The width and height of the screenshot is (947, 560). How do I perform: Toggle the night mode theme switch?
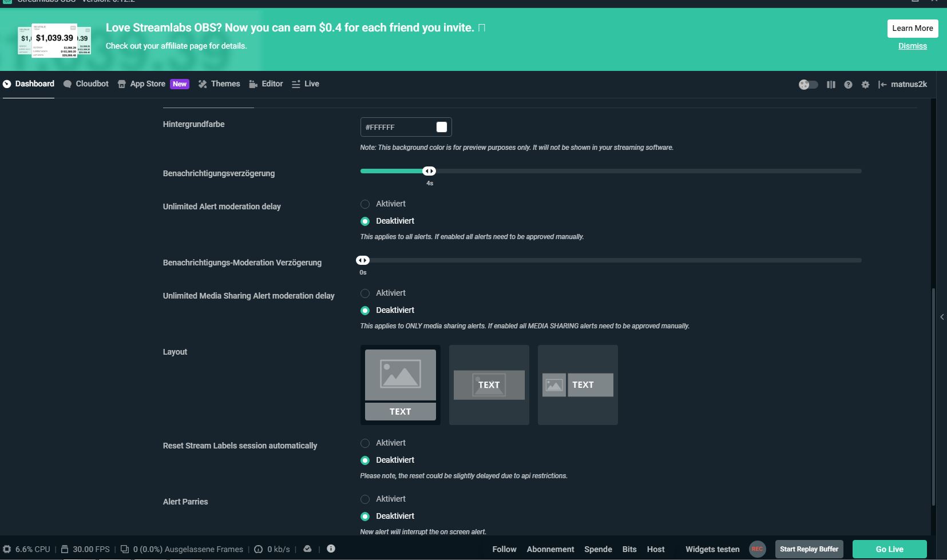coord(808,85)
